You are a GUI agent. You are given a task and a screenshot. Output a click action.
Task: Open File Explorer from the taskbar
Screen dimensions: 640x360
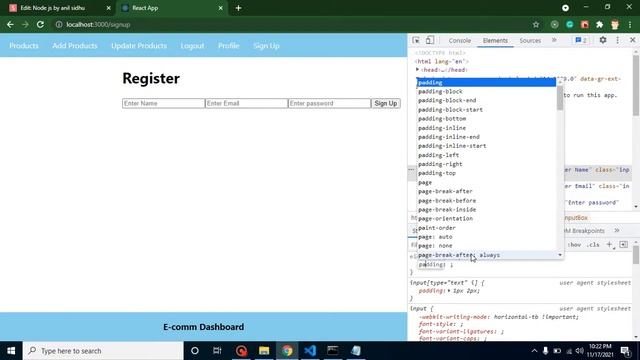(264, 351)
